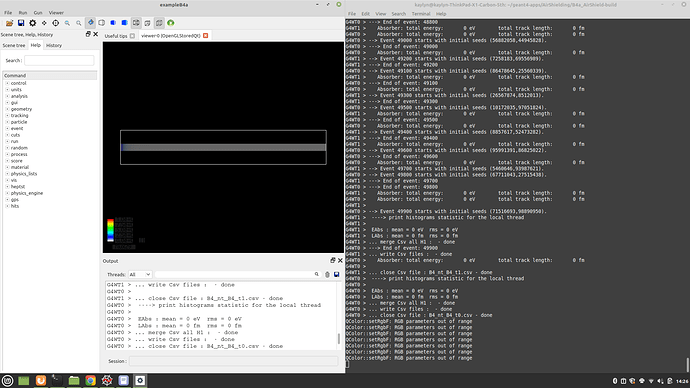Select the move mode icon in toolbar
Screen dimensions: 690x388
(44, 23)
